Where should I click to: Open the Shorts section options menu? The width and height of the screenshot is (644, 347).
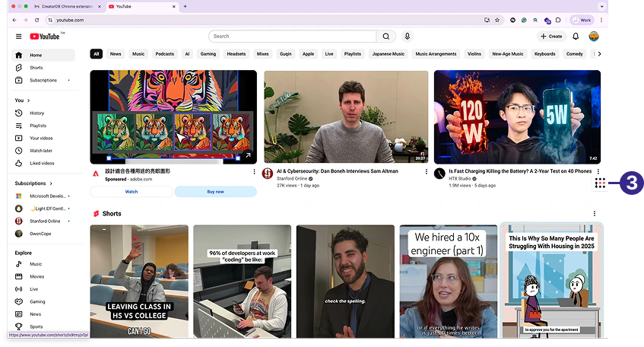595,214
